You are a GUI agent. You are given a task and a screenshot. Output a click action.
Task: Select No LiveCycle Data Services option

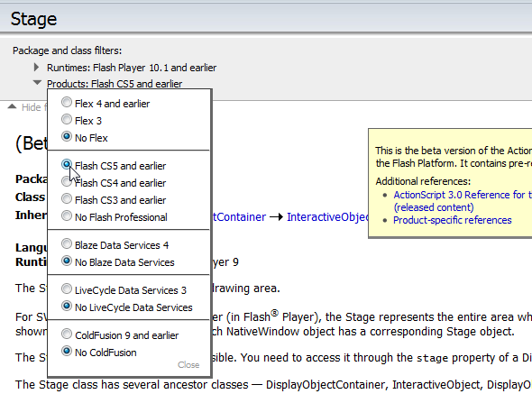[x=67, y=307]
